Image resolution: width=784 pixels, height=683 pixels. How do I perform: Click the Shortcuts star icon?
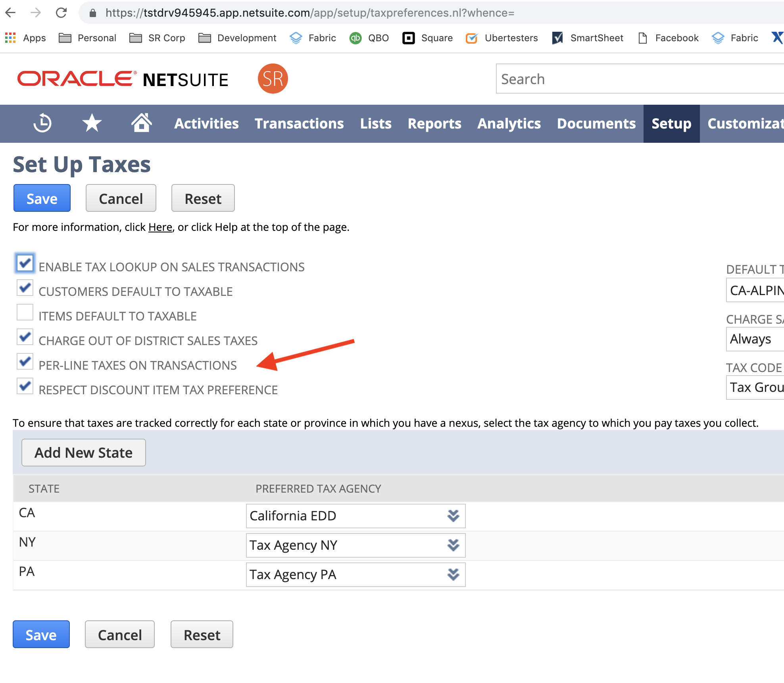[x=92, y=123]
